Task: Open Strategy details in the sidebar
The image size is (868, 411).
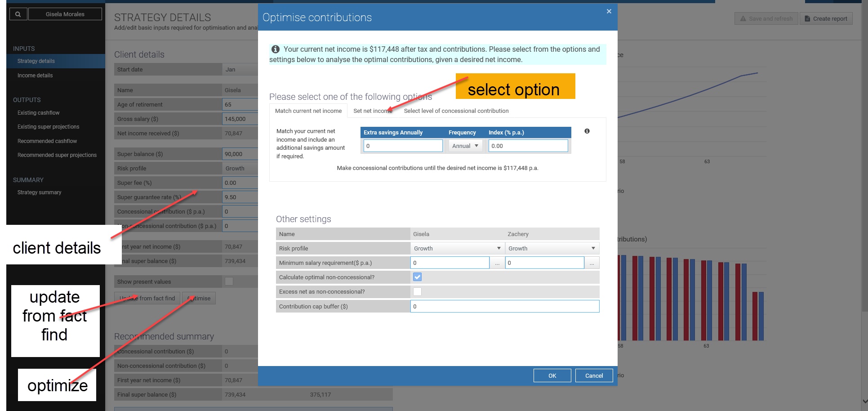Action: pos(56,61)
